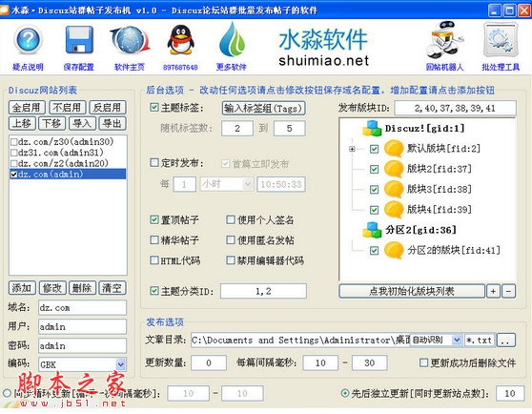This screenshot has width=532, height=414.
Task: Enable the dz.com/z30(admin30) site checkbox
Action: click(x=14, y=141)
